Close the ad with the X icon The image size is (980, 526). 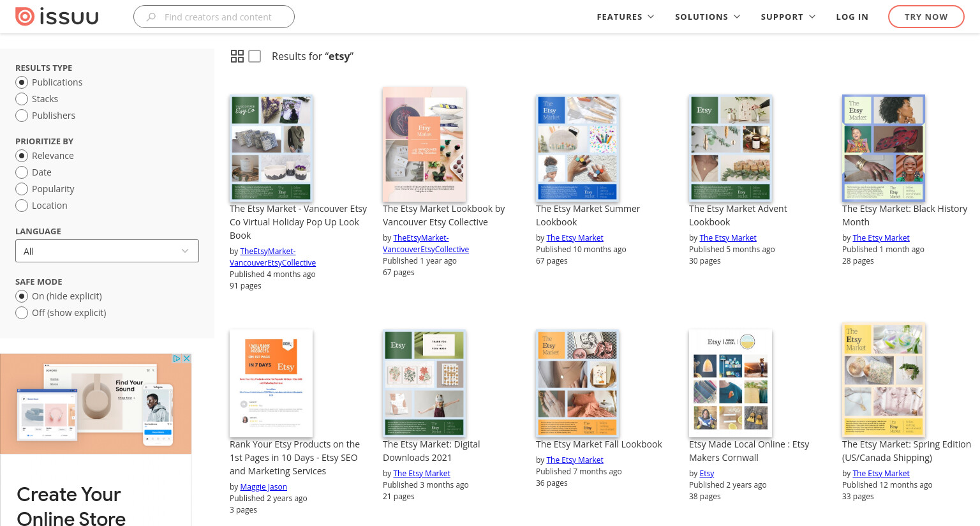tap(187, 359)
